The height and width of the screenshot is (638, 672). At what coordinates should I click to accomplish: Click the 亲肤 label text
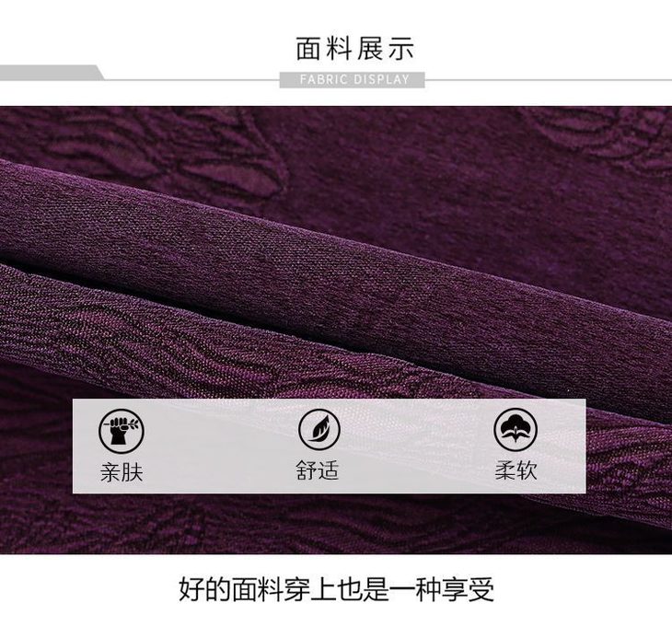[x=122, y=471]
